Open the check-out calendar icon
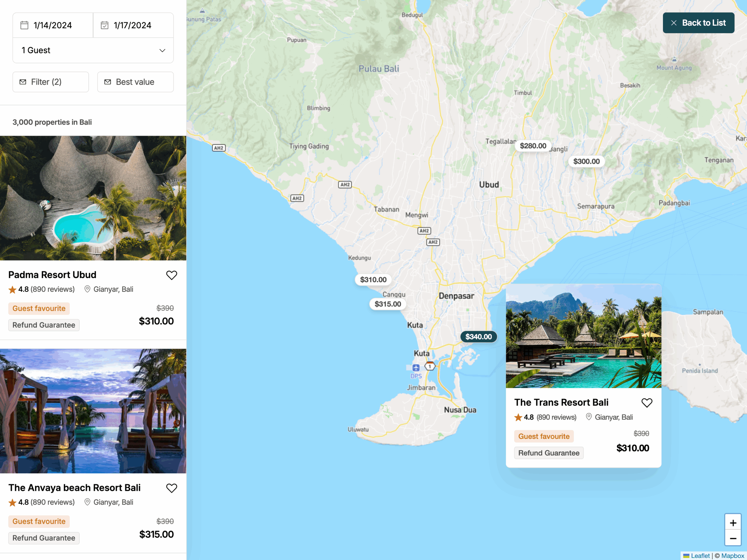Viewport: 747px width, 560px height. pos(105,25)
